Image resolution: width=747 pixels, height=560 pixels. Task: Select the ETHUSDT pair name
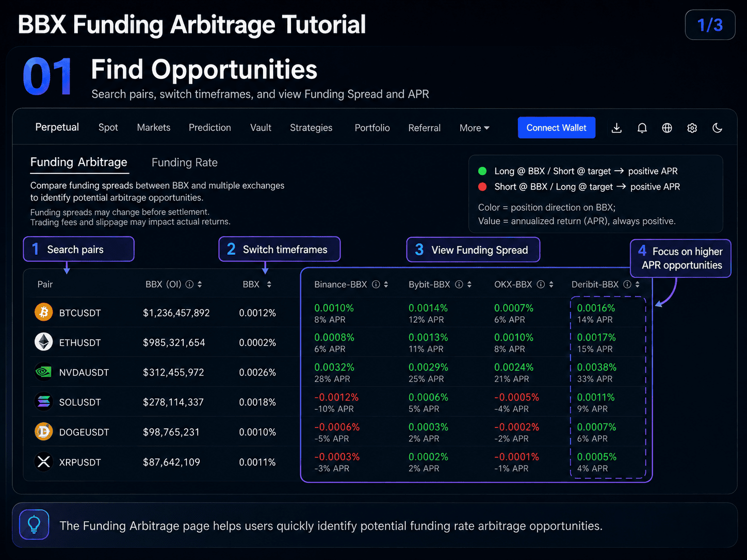[80, 343]
